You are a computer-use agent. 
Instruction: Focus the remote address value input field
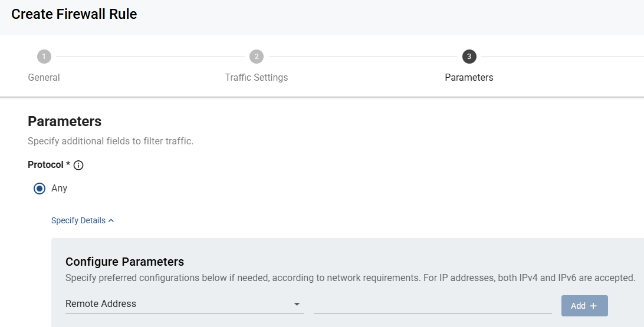(432, 304)
